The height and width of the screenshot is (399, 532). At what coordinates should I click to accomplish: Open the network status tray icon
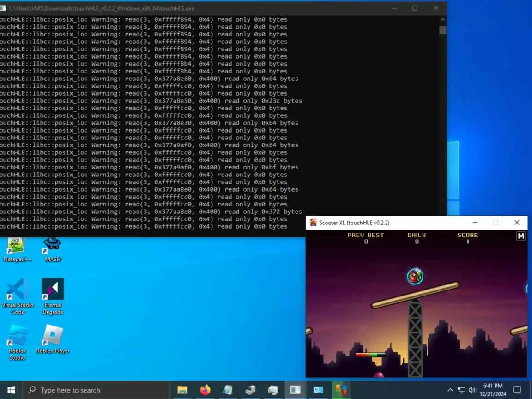[461, 390]
